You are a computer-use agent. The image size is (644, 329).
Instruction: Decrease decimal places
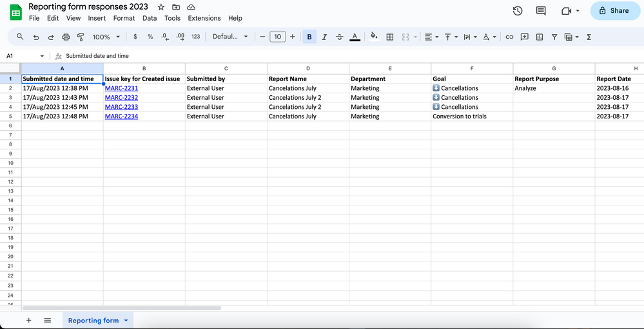click(x=165, y=37)
